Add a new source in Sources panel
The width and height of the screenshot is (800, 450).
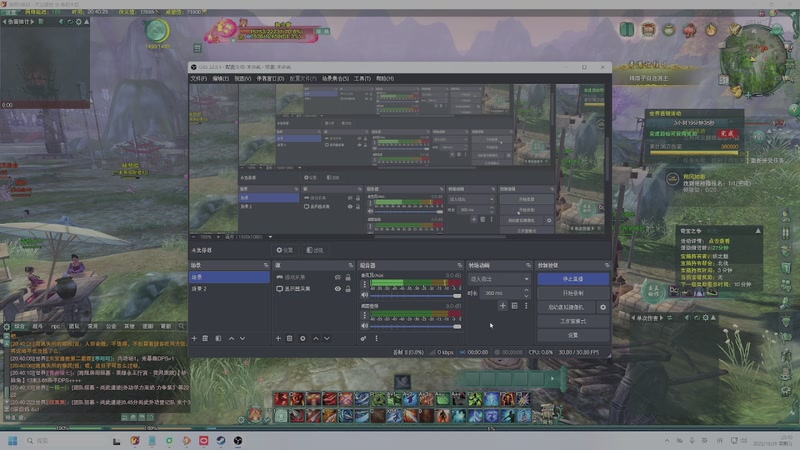click(278, 338)
